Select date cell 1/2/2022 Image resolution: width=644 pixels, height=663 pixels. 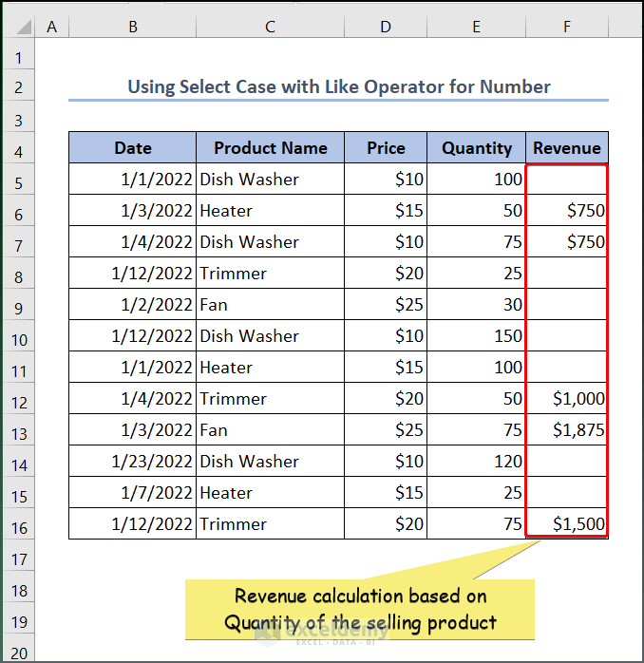132,305
